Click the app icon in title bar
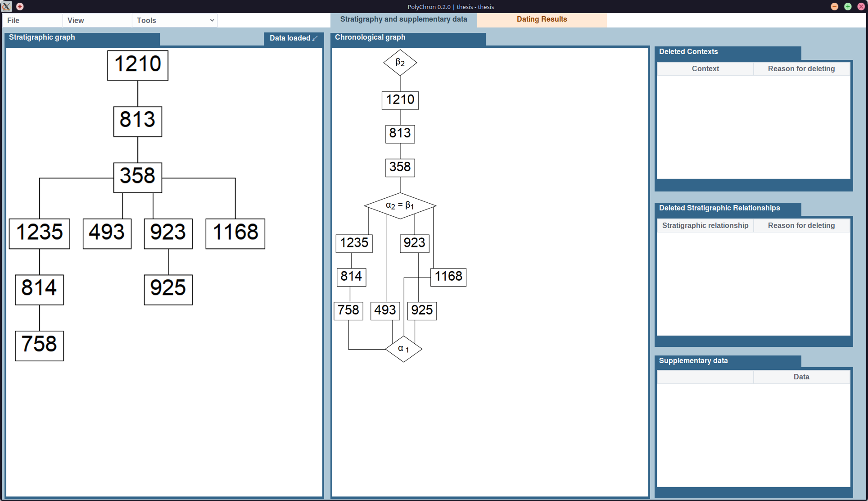 point(6,6)
